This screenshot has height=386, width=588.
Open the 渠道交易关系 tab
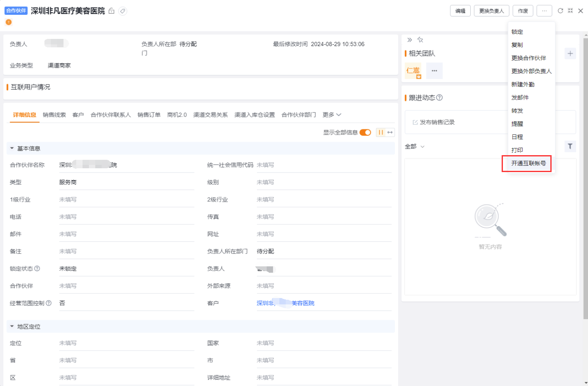coord(210,115)
